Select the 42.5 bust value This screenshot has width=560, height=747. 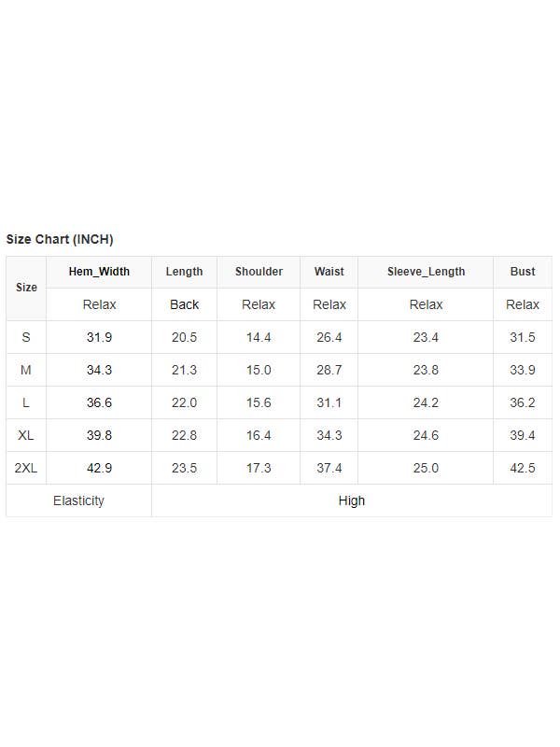point(523,468)
